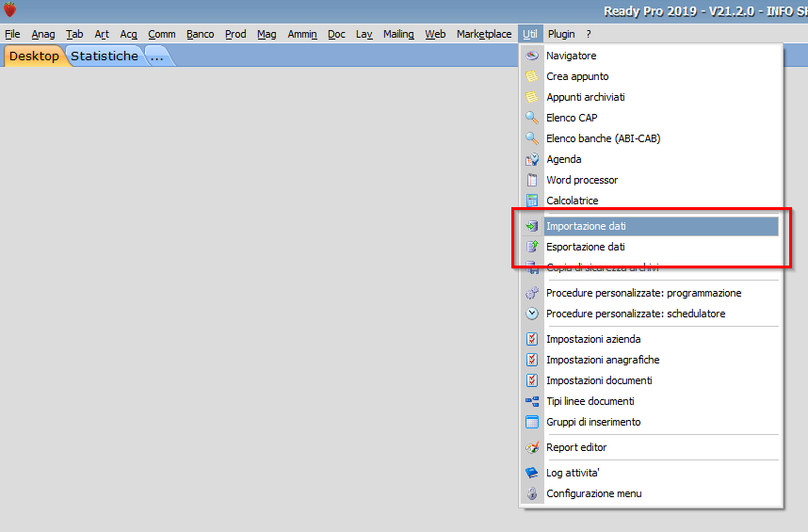This screenshot has height=532, width=808.
Task: Open the File menu
Action: click(12, 34)
